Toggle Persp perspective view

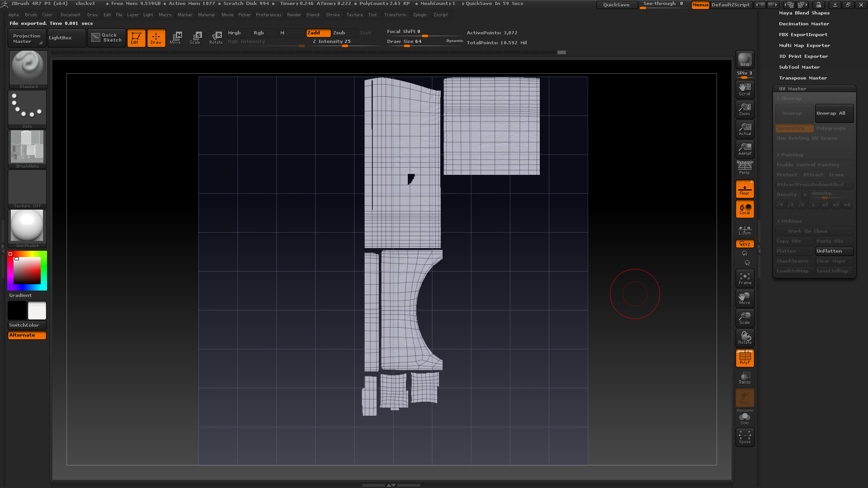pos(745,169)
